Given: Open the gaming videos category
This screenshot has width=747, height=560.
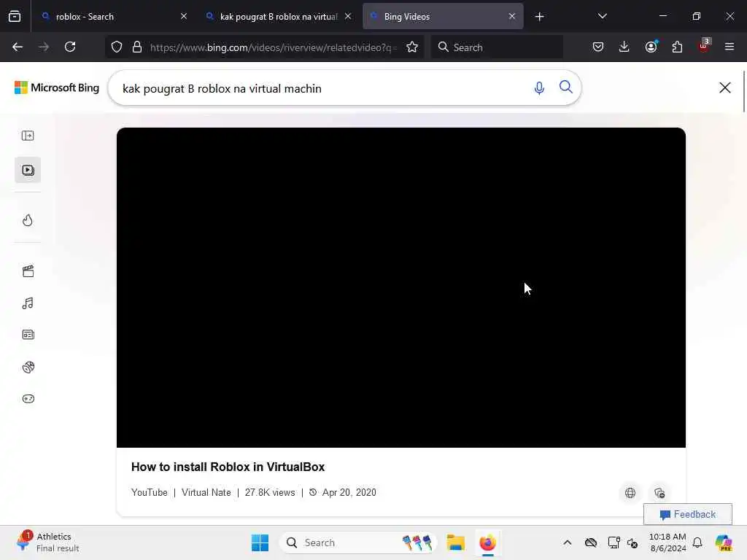Looking at the screenshot, I should click(x=28, y=399).
